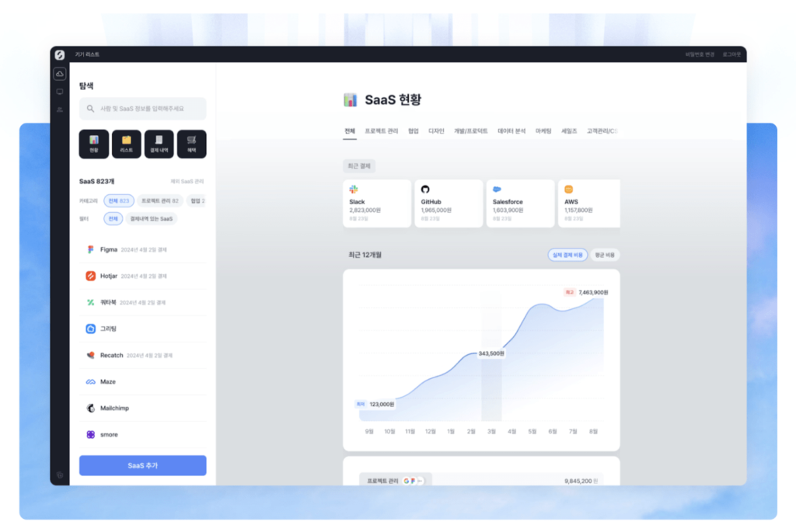
Task: Open the 현황 shortcut tile in sidebar
Action: (x=93, y=144)
